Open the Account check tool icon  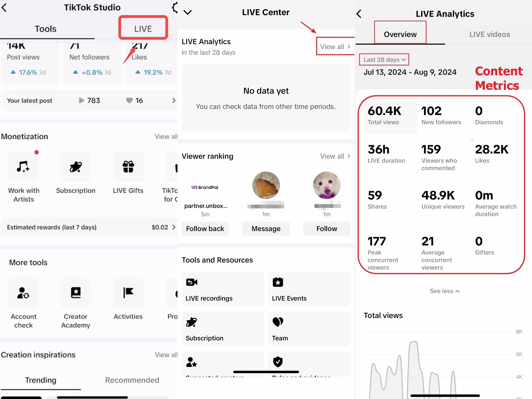pyautogui.click(x=23, y=293)
